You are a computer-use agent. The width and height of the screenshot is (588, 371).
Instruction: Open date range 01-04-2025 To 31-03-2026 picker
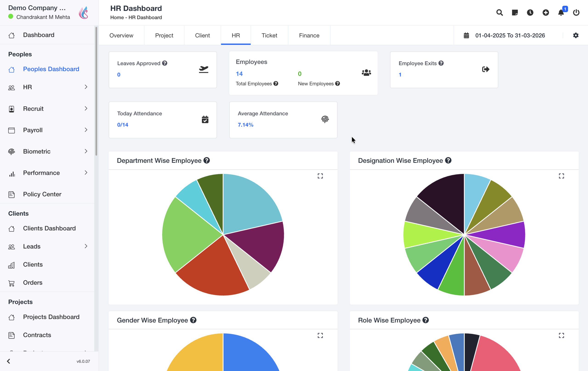510,35
